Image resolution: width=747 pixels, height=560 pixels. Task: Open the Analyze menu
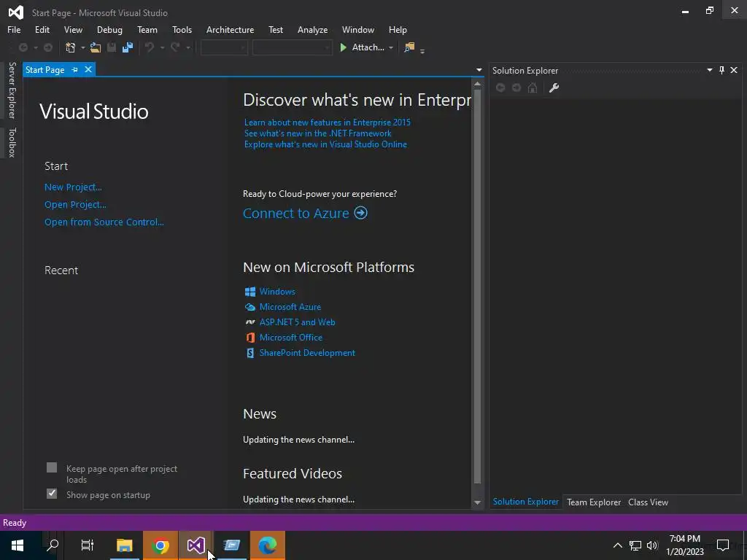[x=312, y=29]
